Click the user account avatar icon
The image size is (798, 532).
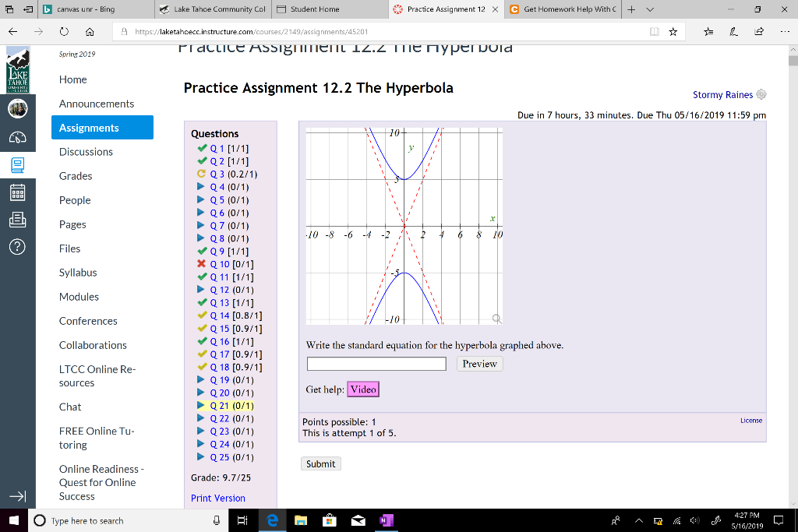pyautogui.click(x=17, y=108)
